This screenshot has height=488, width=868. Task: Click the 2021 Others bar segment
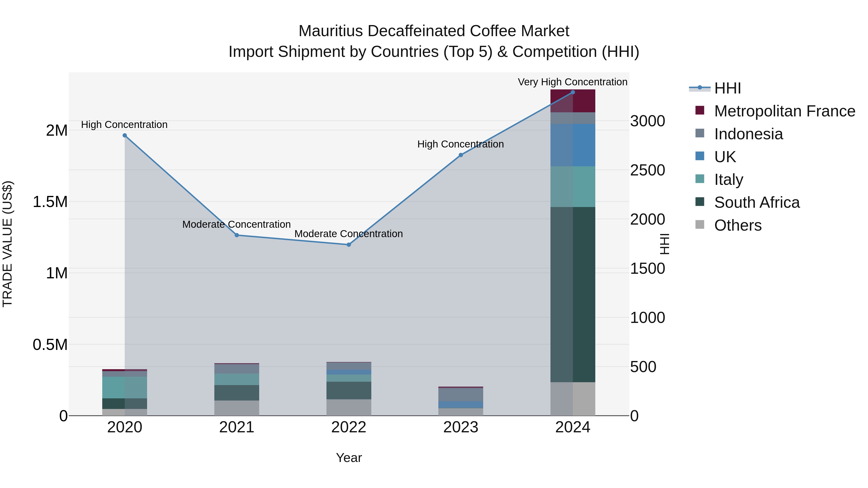pos(237,408)
